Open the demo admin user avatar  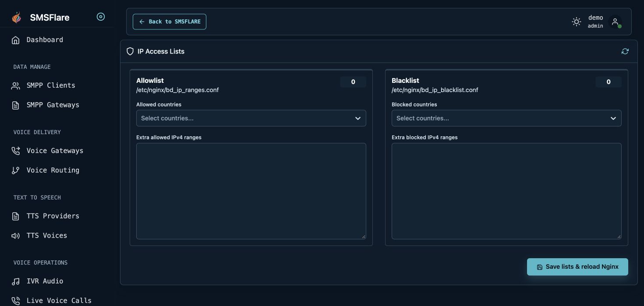click(615, 21)
